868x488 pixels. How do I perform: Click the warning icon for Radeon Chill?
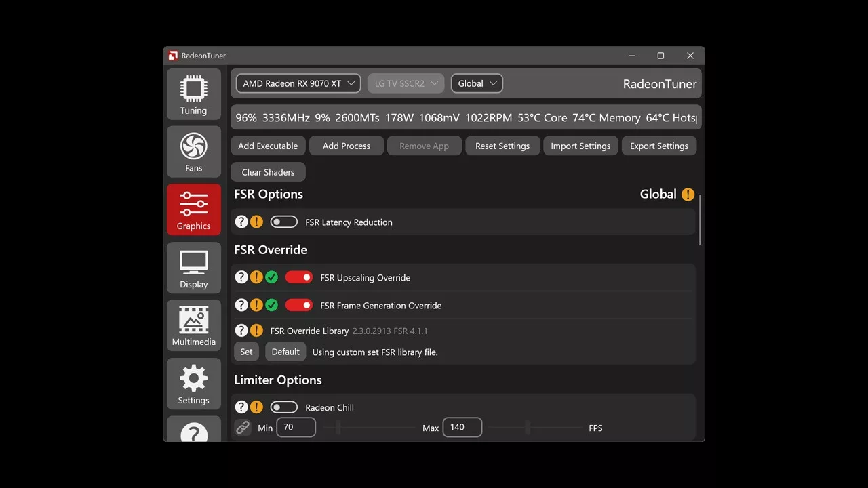pyautogui.click(x=256, y=407)
